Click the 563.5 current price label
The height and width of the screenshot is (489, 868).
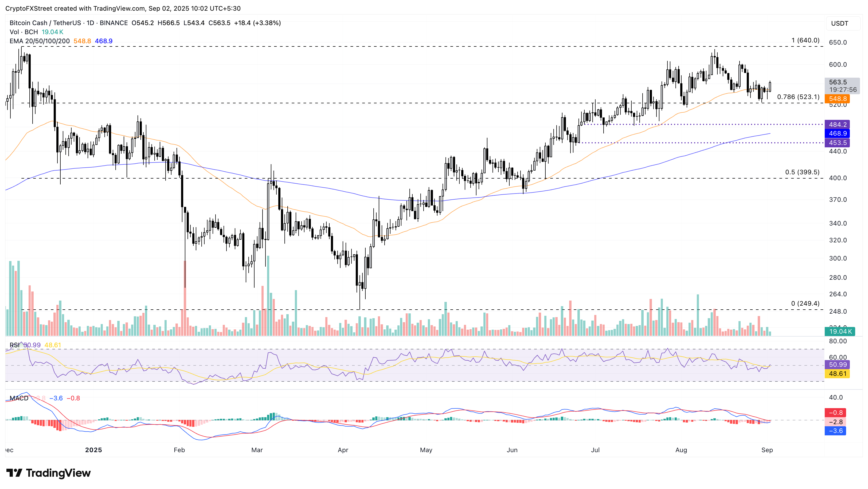(838, 82)
